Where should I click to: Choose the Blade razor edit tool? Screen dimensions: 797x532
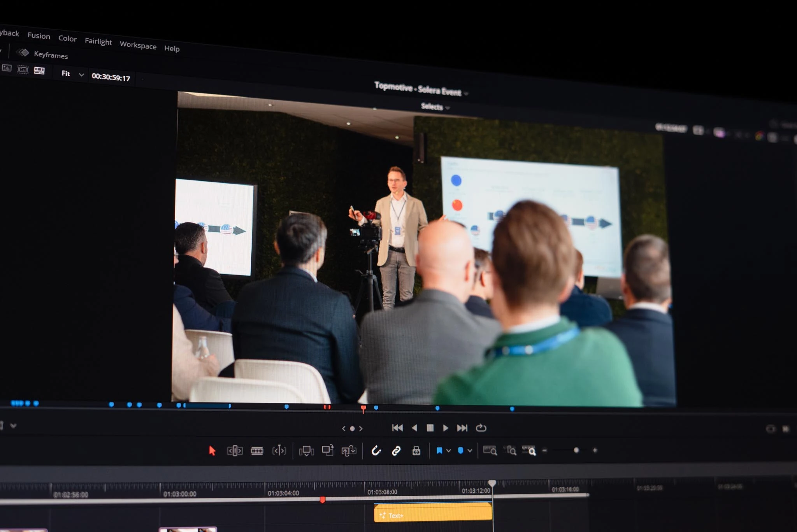pos(257,451)
